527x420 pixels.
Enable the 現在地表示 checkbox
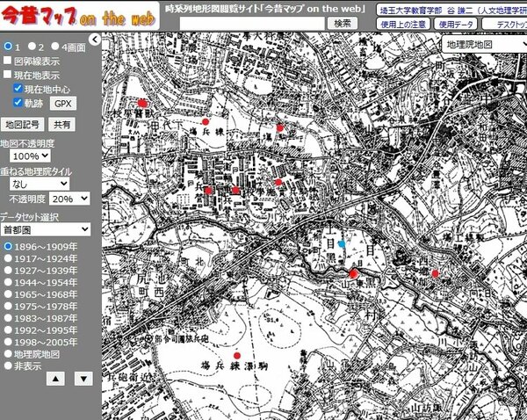click(7, 75)
